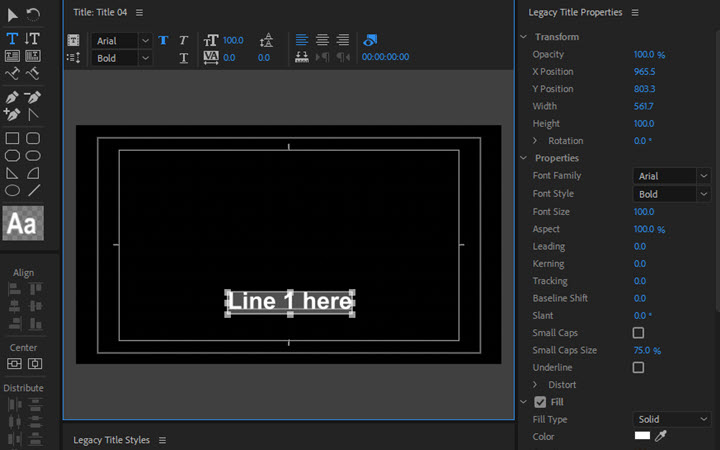The height and width of the screenshot is (450, 720).
Task: Uncheck the Fill checkbox
Action: [540, 402]
